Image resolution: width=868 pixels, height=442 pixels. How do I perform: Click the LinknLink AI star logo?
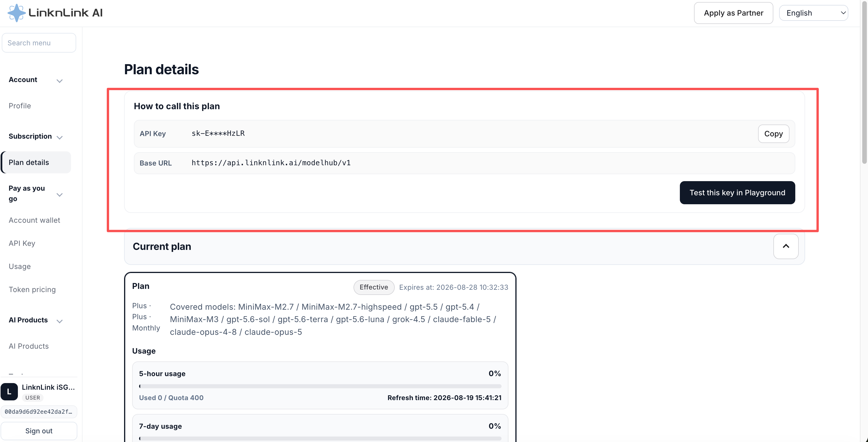16,13
